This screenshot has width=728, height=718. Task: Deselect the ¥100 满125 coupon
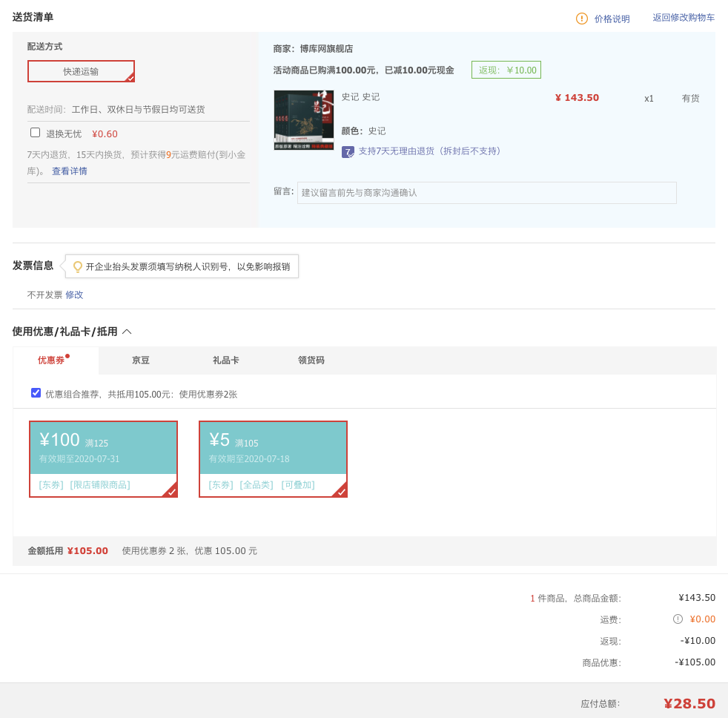[x=104, y=459]
